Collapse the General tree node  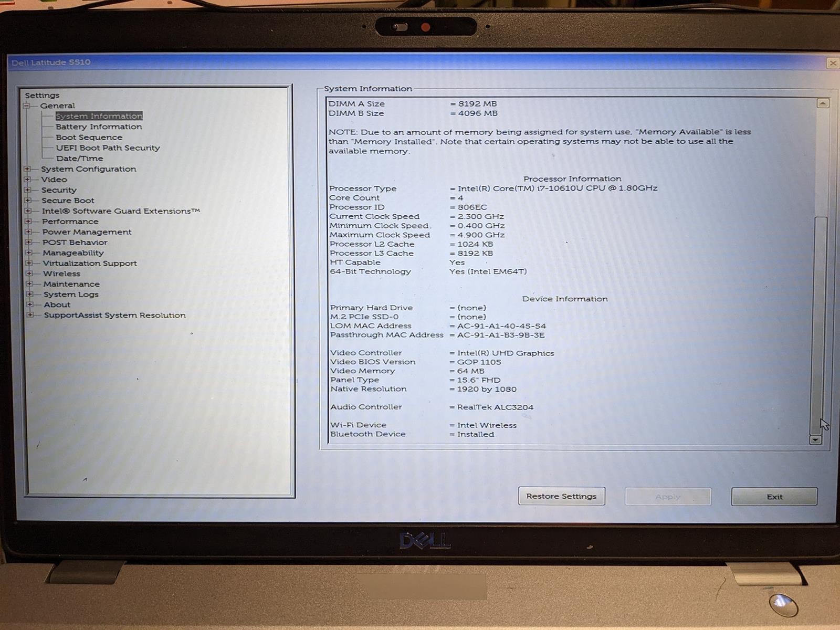click(x=26, y=106)
